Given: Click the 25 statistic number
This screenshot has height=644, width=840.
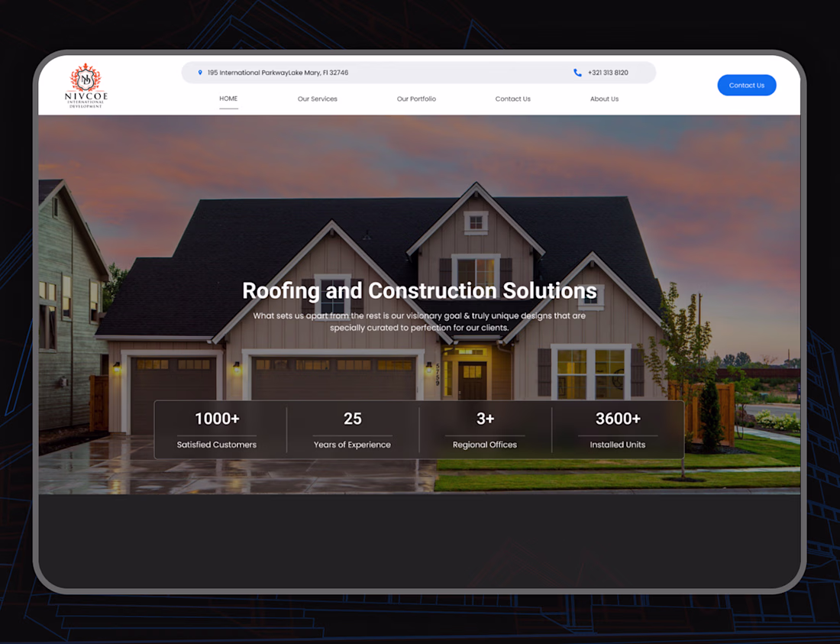Looking at the screenshot, I should pos(353,419).
